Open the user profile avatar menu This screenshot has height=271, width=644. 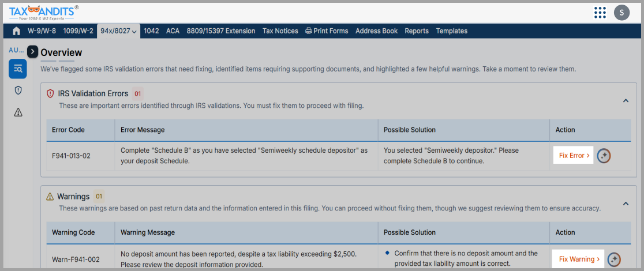(x=621, y=12)
